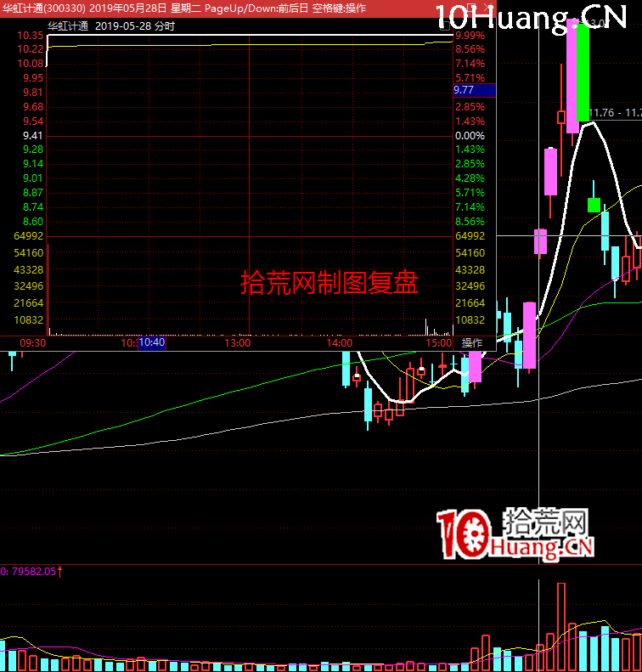The image size is (642, 672).
Task: Click the opening volume spike at 09:30
Action: (48, 290)
